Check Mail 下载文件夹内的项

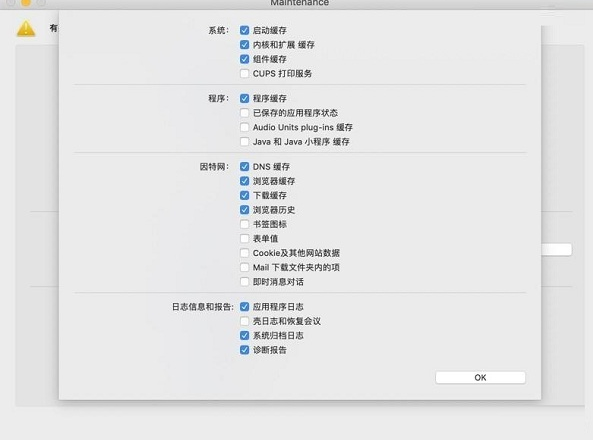244,267
